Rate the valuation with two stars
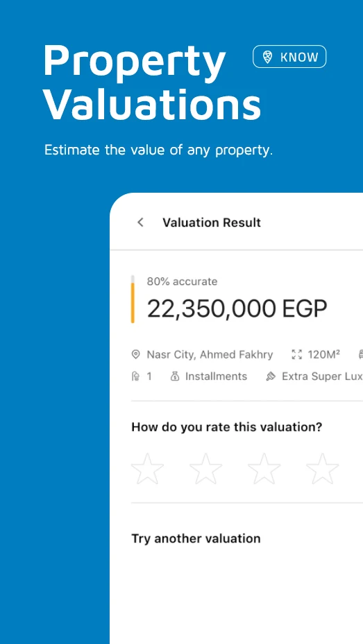Image resolution: width=363 pixels, height=644 pixels. (206, 469)
